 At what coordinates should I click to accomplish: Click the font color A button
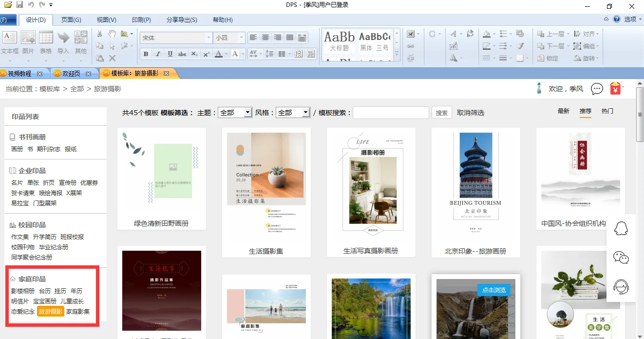(219, 54)
